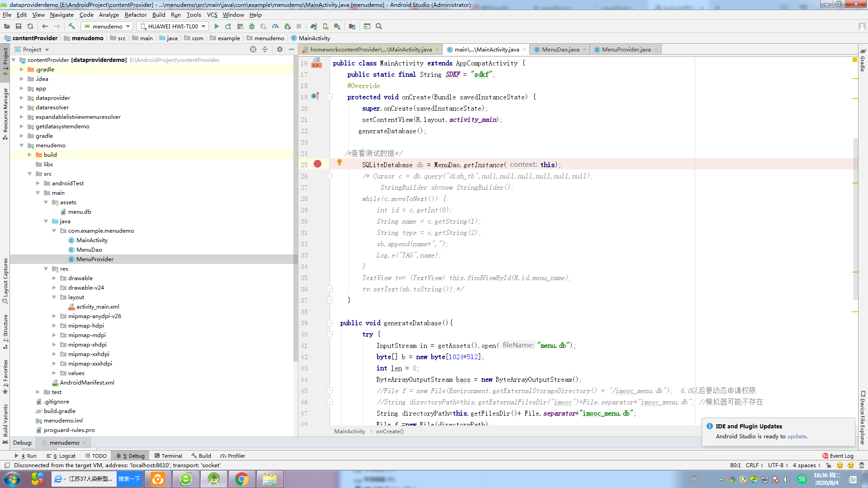
Task: Open Chrome from Windows taskbar
Action: coord(241,479)
